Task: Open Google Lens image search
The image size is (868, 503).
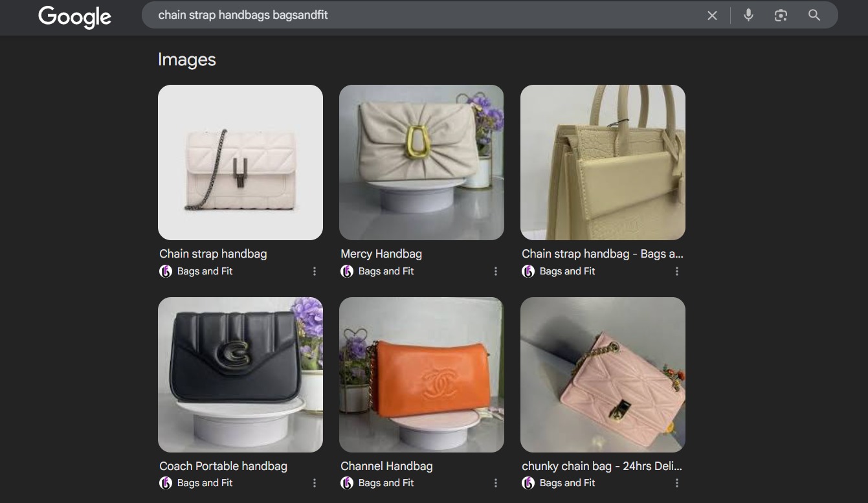Action: pyautogui.click(x=781, y=16)
